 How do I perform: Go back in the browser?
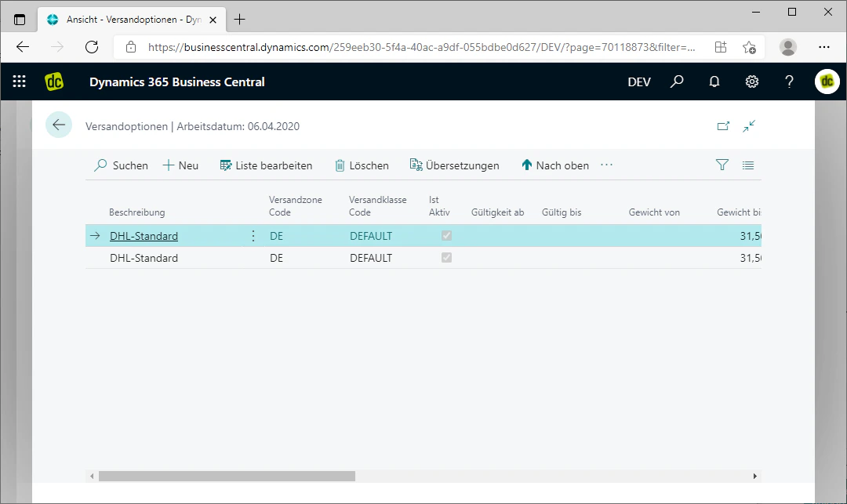pos(23,47)
